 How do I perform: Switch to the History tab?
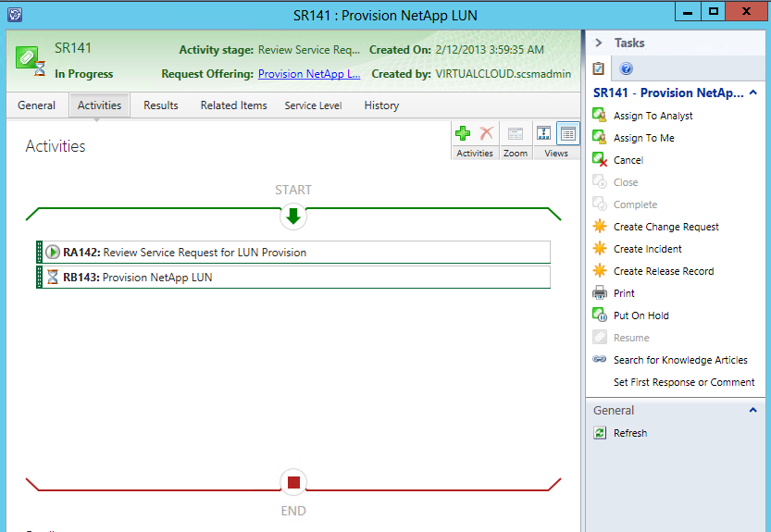click(381, 105)
